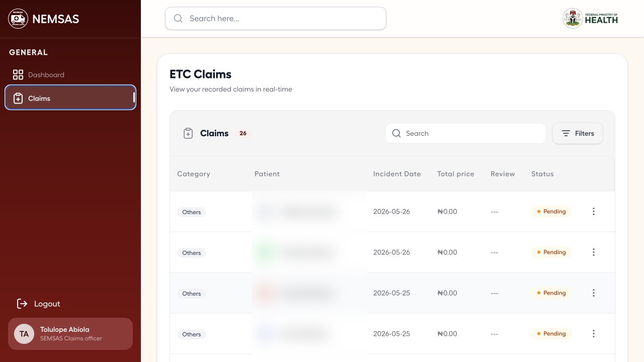Open the three-dot menu of the fourth claim row

pyautogui.click(x=594, y=334)
